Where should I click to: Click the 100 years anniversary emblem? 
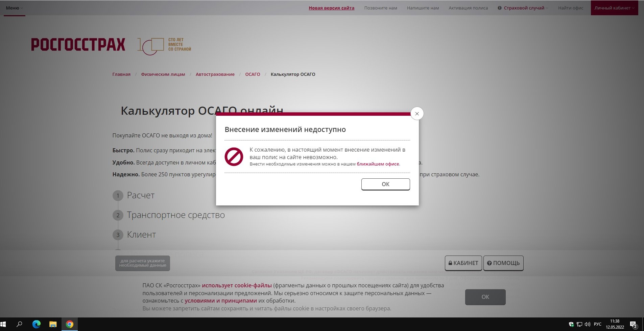pos(164,46)
